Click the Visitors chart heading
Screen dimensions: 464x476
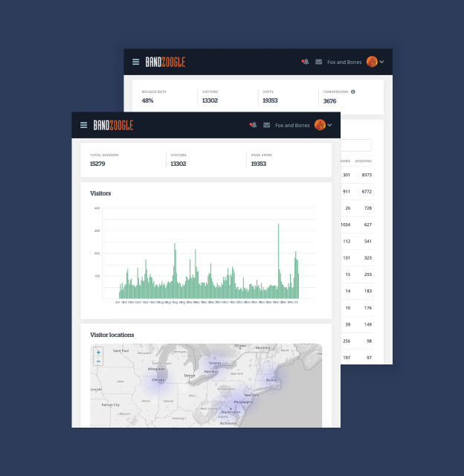tap(100, 193)
